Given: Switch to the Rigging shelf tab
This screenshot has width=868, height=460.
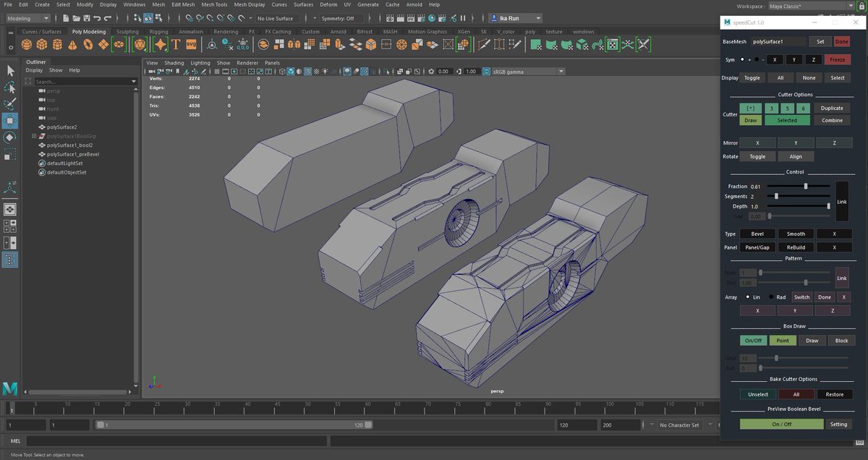Looking at the screenshot, I should 158,32.
